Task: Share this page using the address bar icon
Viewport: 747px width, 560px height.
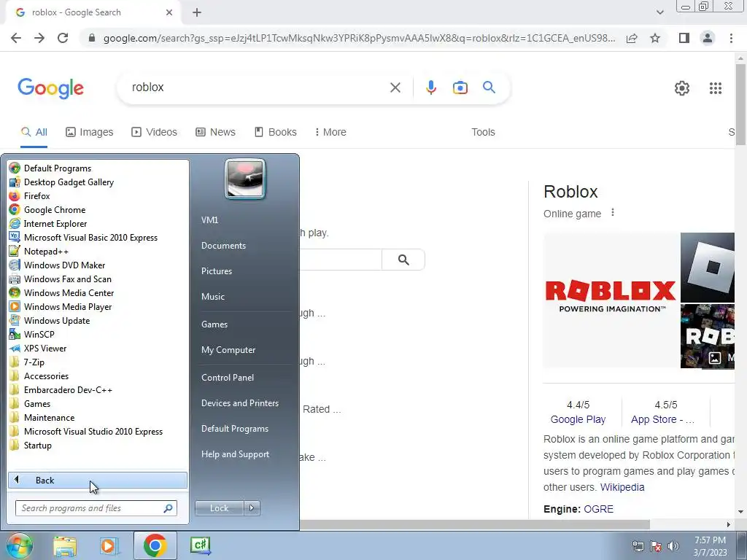Action: point(632,38)
